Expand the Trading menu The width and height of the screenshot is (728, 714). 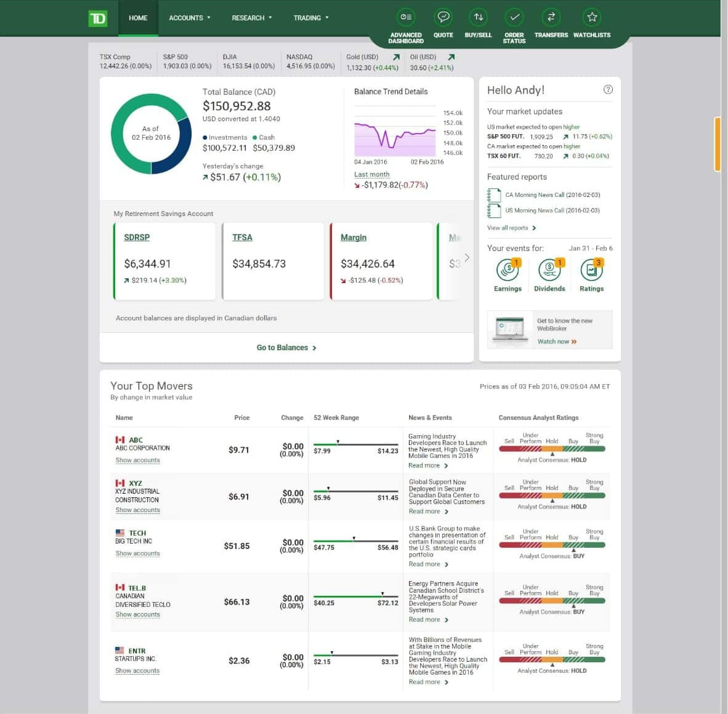pos(311,18)
